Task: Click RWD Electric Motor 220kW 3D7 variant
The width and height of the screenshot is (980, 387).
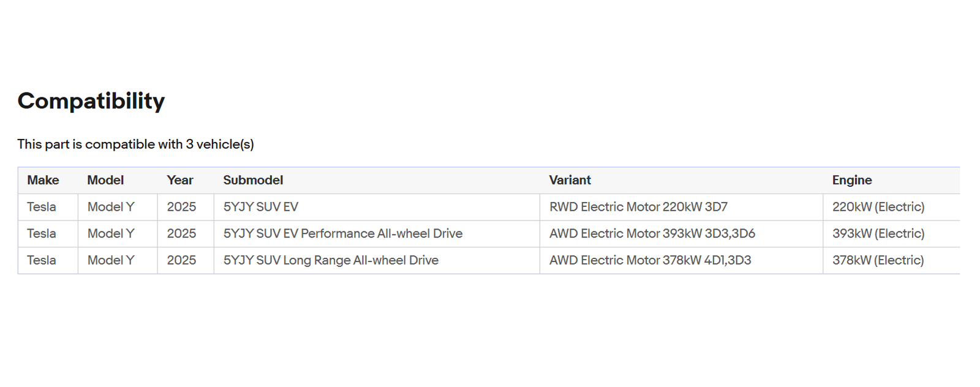Action: pos(638,207)
